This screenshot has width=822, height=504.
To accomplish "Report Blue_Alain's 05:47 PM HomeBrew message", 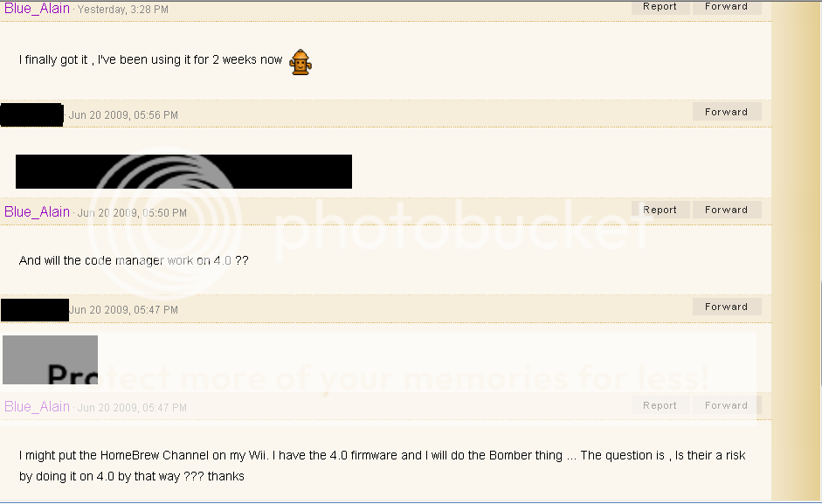I will click(660, 405).
